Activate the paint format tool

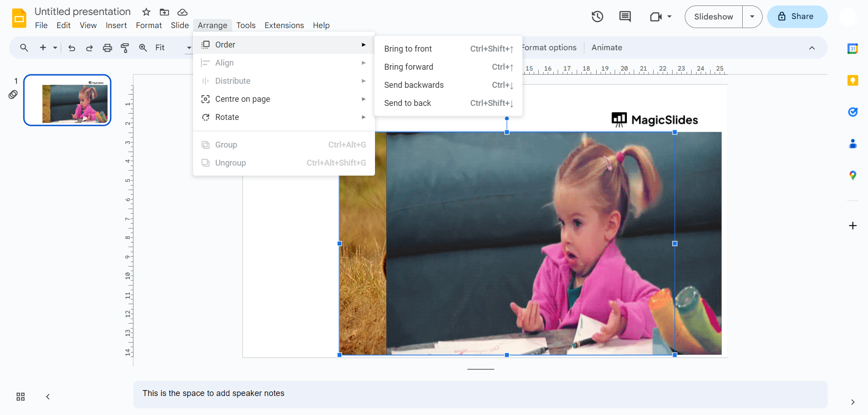pyautogui.click(x=125, y=48)
